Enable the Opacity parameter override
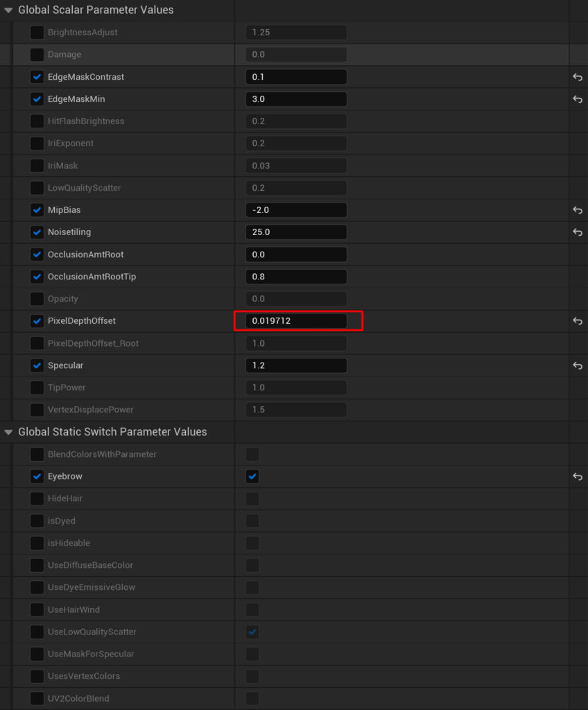588x710 pixels. click(x=37, y=299)
